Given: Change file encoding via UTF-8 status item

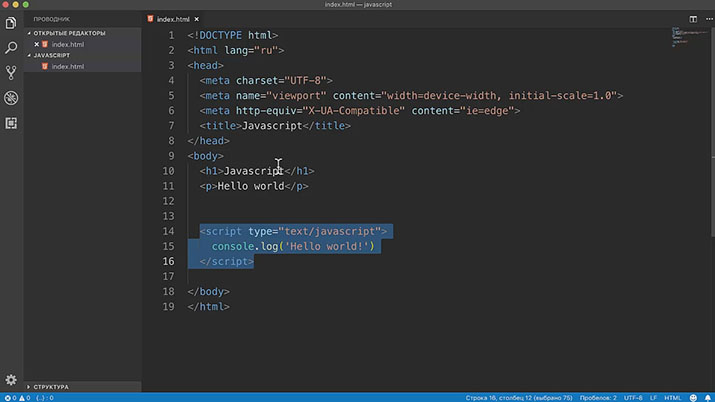Looking at the screenshot, I should [x=633, y=398].
